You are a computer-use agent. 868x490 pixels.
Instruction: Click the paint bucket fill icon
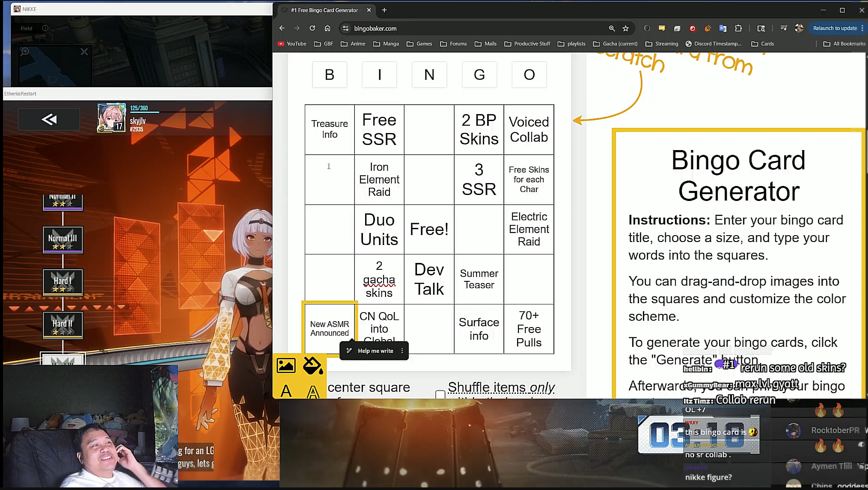(313, 366)
